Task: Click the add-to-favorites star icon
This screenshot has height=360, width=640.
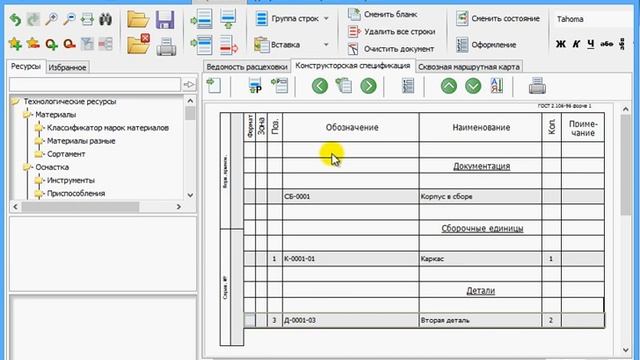Action: coord(16,44)
